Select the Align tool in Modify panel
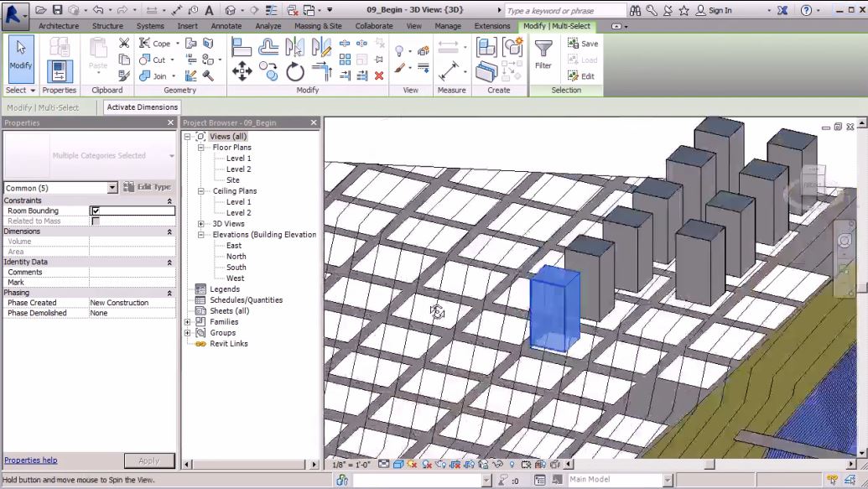 (x=242, y=47)
